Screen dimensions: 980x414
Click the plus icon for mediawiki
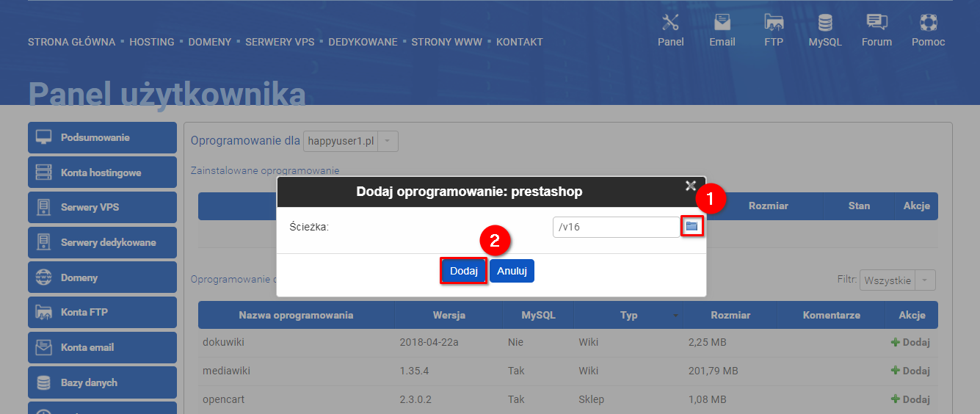click(x=895, y=371)
